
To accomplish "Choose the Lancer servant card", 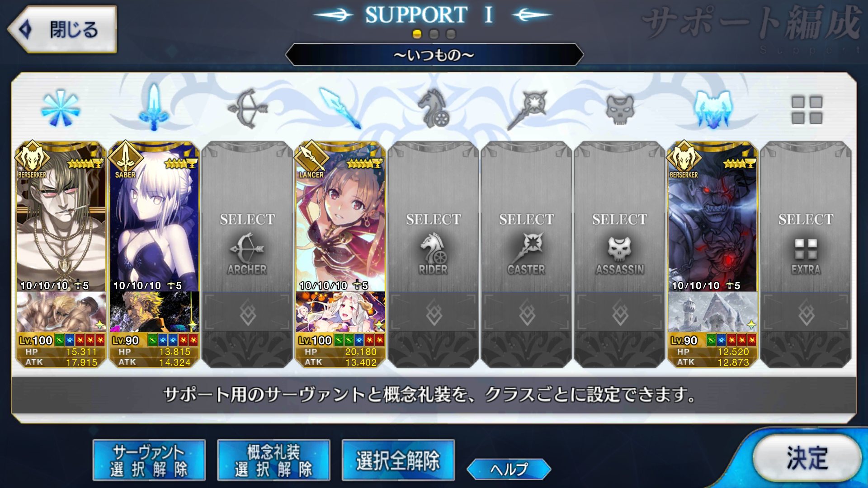I will 340,217.
